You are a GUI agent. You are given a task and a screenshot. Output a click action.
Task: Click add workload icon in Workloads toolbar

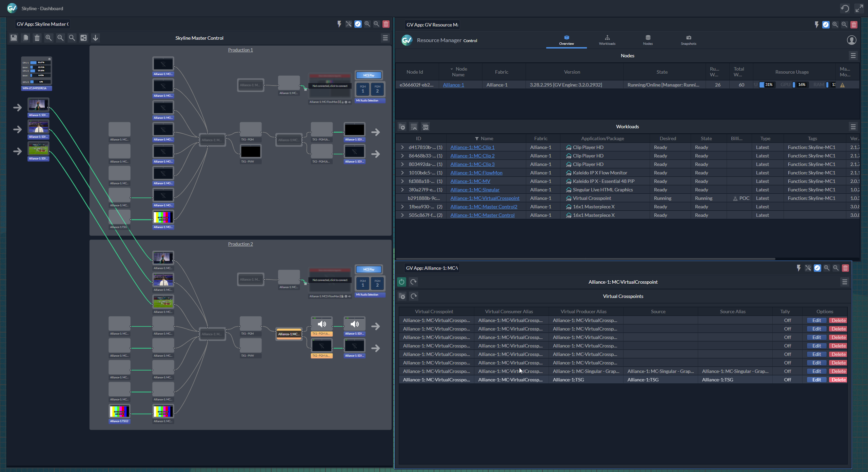coord(402,127)
